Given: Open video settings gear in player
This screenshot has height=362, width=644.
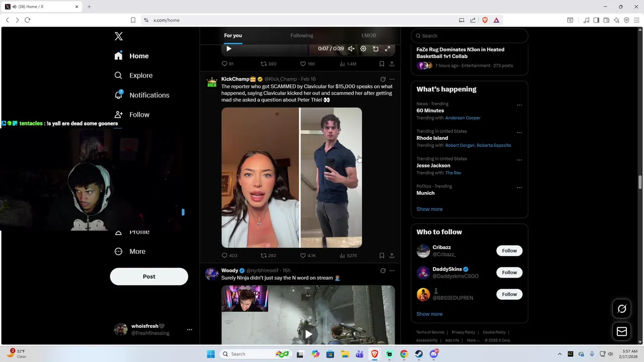Looking at the screenshot, I should tap(363, 49).
